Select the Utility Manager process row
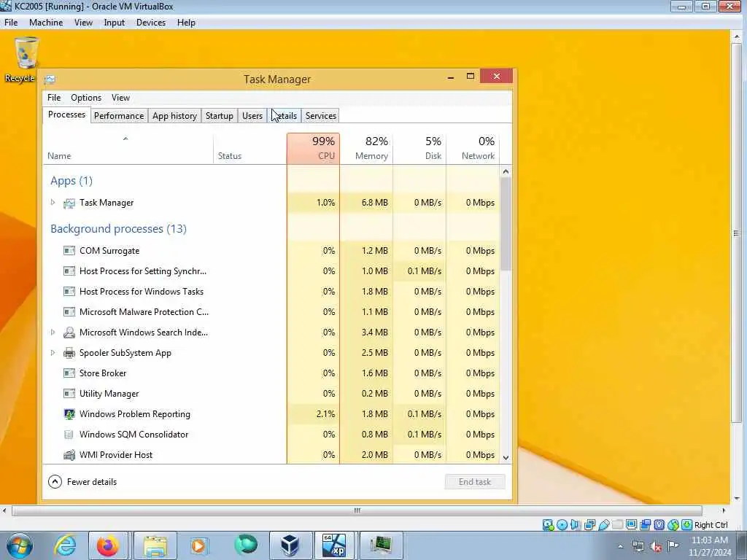747x560 pixels. click(271, 394)
